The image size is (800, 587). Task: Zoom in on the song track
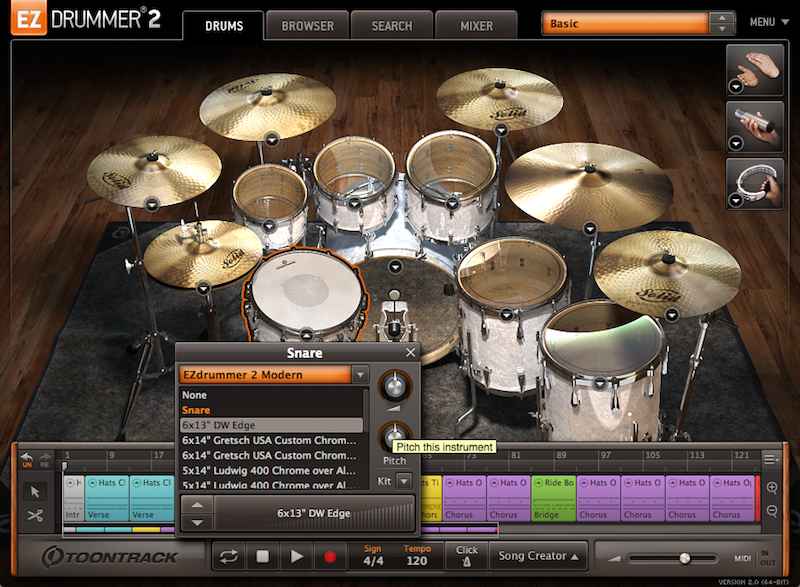(x=772, y=488)
